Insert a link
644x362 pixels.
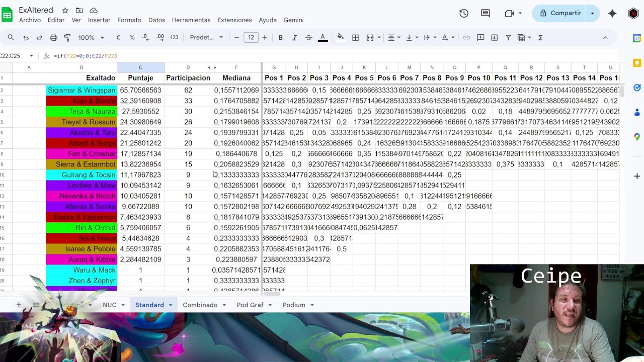pyautogui.click(x=466, y=38)
